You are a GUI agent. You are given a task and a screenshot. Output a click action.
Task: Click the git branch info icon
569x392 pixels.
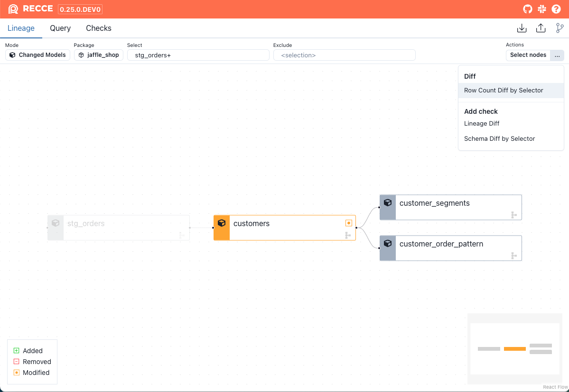click(x=560, y=28)
